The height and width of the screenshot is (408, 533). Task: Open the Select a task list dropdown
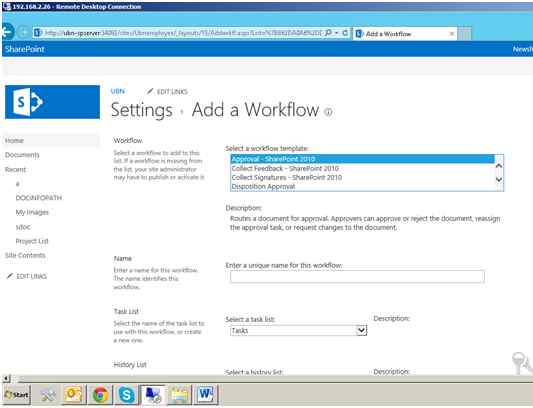[x=298, y=330]
